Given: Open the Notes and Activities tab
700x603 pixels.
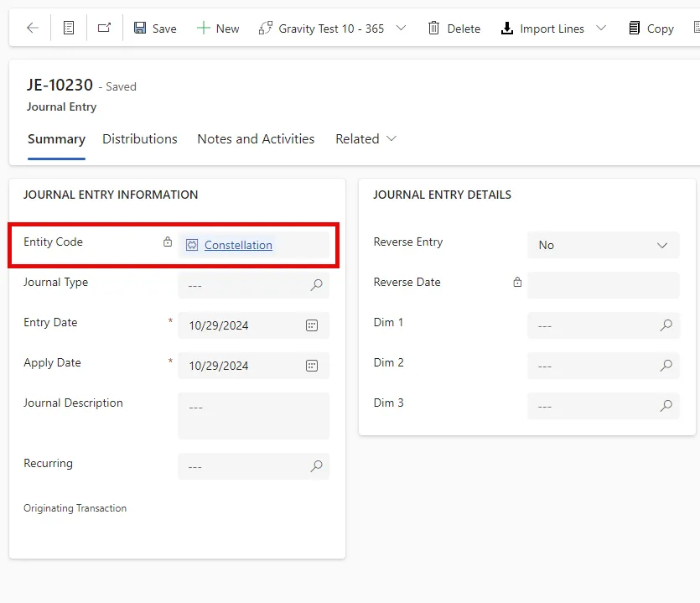Looking at the screenshot, I should [x=256, y=139].
